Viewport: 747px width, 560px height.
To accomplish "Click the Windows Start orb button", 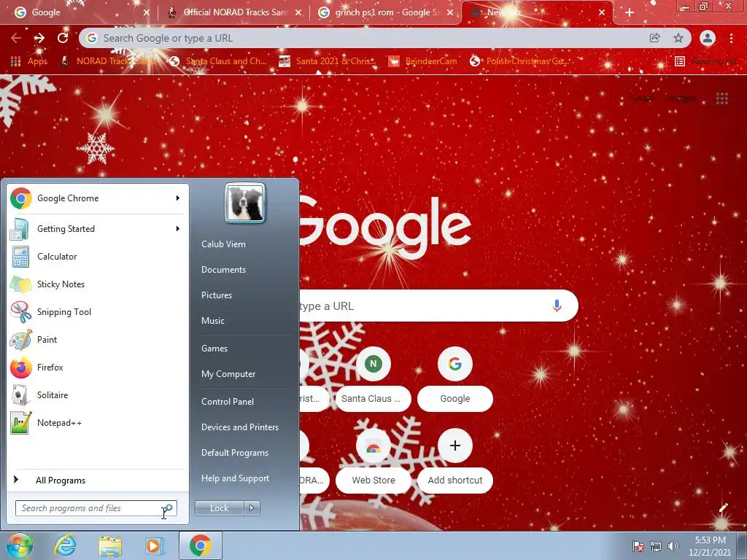I will tap(19, 545).
